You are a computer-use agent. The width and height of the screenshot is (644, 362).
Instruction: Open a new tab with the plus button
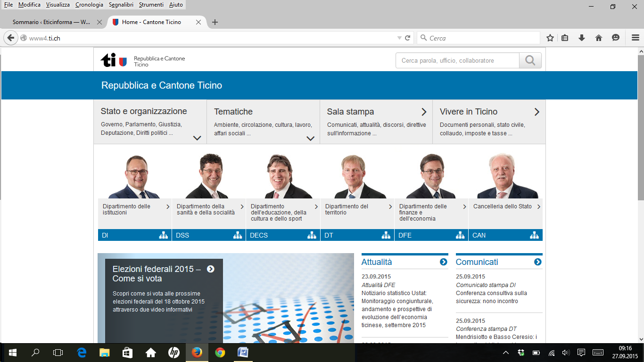(215, 22)
